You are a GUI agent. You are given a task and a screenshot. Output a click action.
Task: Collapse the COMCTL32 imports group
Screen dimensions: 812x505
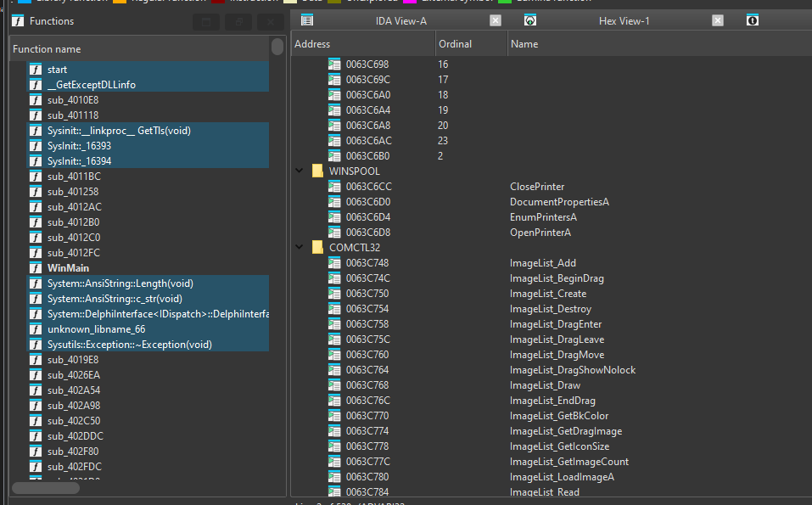pyautogui.click(x=300, y=248)
